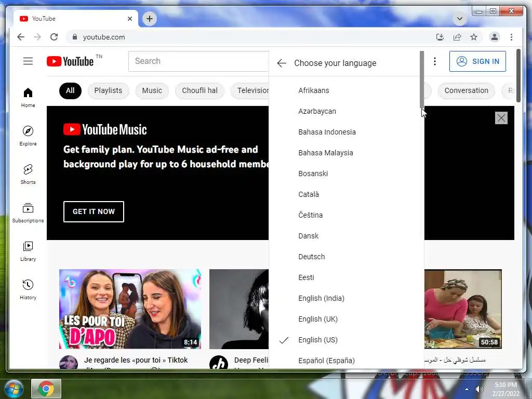The width and height of the screenshot is (532, 399).
Task: Select the Television filter chip
Action: pos(250,90)
